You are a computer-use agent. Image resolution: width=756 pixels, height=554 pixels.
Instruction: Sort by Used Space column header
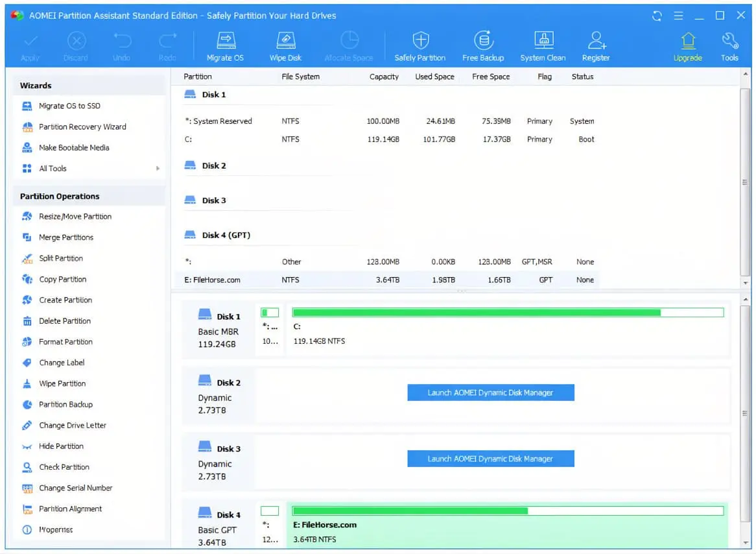tap(434, 77)
